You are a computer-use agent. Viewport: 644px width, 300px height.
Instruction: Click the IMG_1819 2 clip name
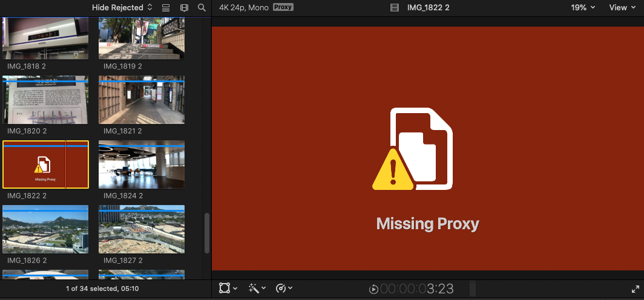pos(123,66)
